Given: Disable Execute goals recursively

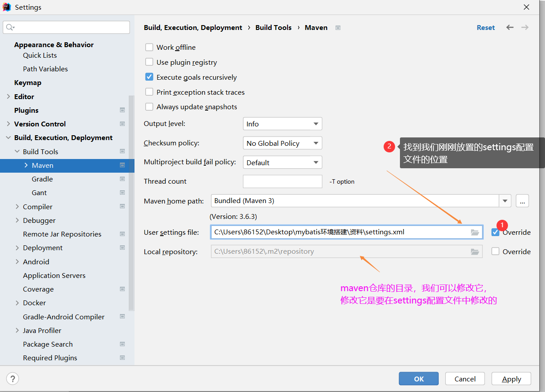Looking at the screenshot, I should point(149,77).
